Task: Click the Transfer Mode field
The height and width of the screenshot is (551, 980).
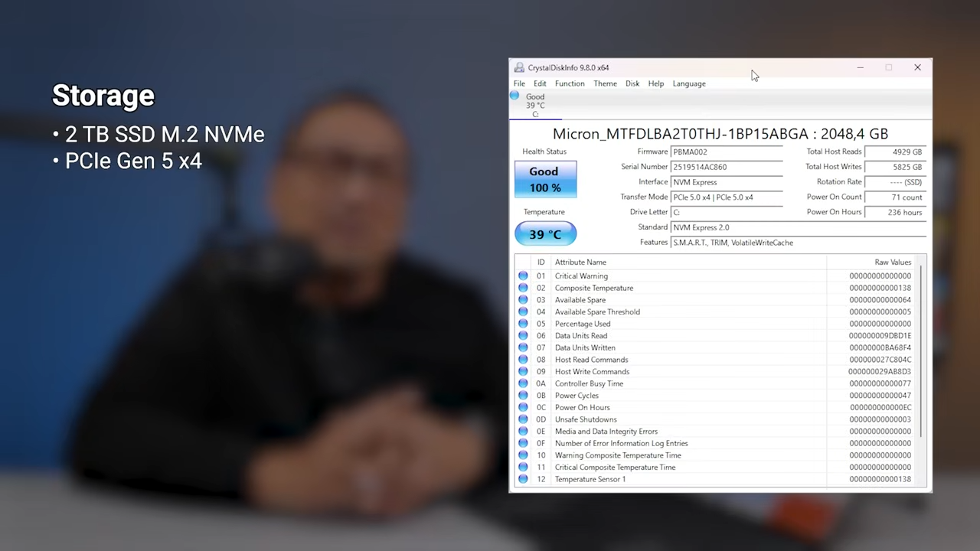Action: [x=727, y=197]
